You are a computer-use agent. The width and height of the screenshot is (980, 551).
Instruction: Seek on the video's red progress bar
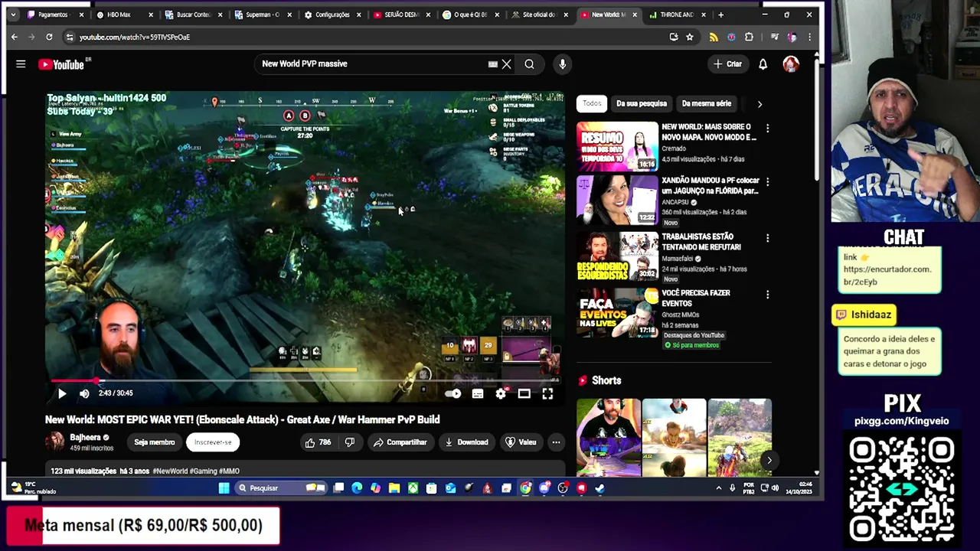point(306,380)
